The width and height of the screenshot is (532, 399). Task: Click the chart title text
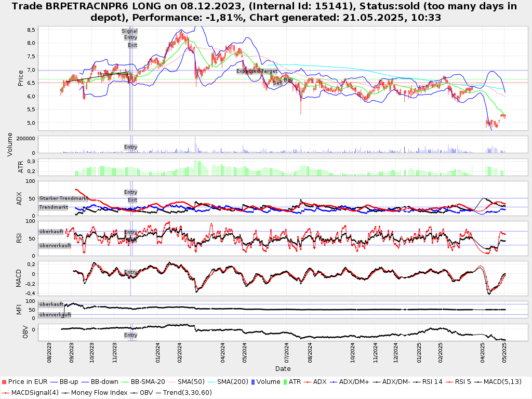coord(266,11)
